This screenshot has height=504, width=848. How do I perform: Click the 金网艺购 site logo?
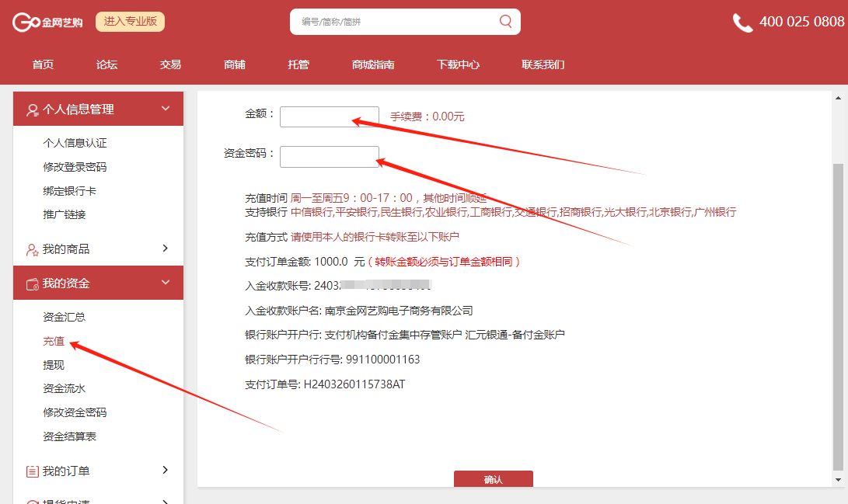pos(47,22)
